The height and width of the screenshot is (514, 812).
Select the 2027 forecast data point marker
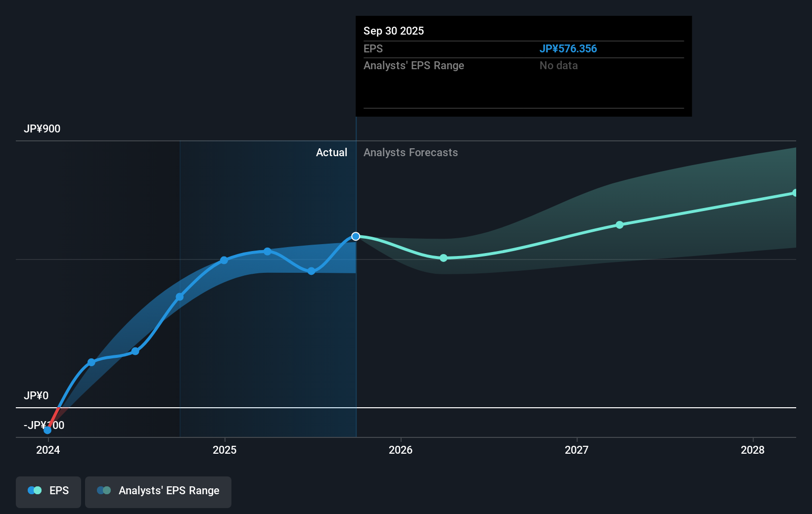(x=620, y=225)
